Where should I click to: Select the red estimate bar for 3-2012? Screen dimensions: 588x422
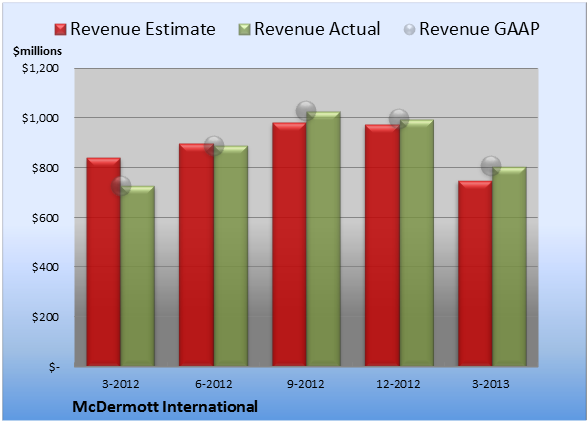104,262
